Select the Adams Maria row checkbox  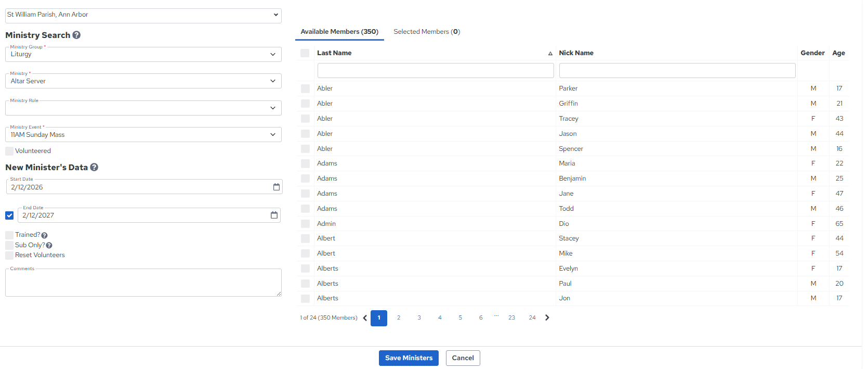pos(305,163)
